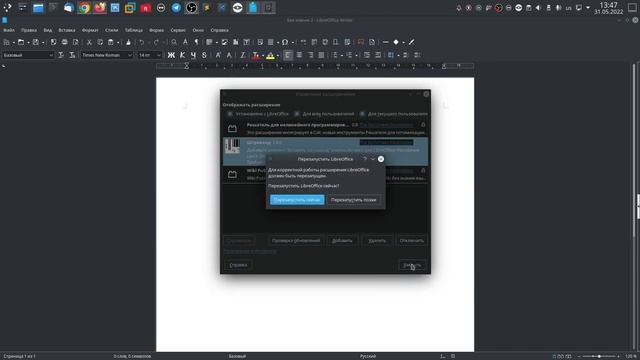Click the Insert Special Character omega icon
The image size is (640, 360).
(x=285, y=42)
